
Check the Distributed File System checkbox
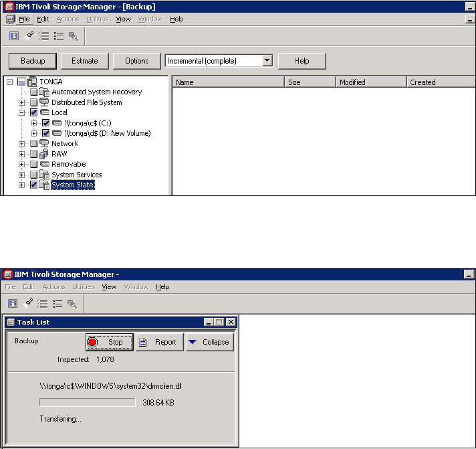click(x=33, y=102)
